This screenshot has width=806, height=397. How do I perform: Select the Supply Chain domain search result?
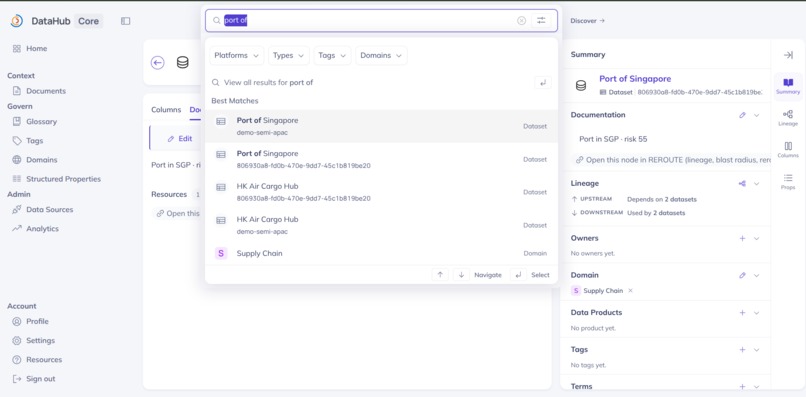tap(381, 253)
